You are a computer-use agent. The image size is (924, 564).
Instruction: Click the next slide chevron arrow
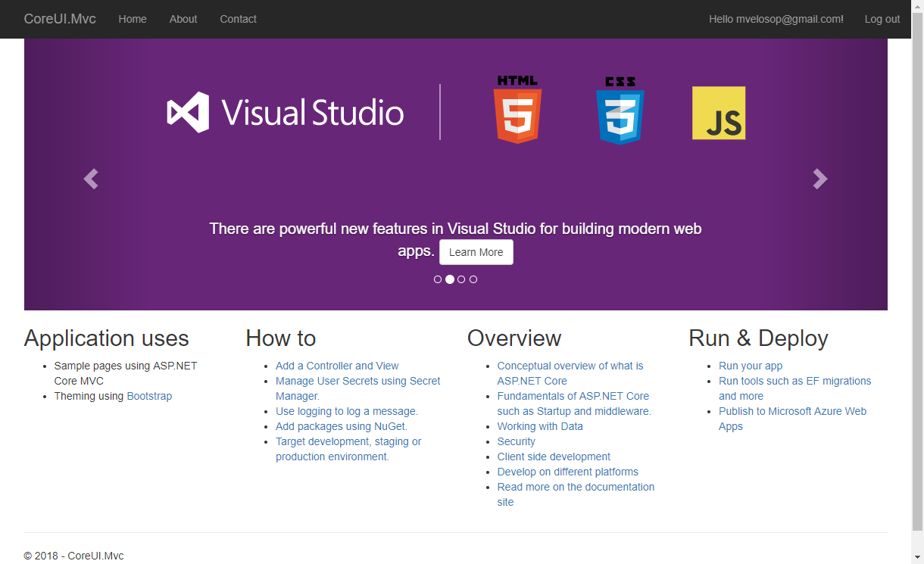pos(820,179)
